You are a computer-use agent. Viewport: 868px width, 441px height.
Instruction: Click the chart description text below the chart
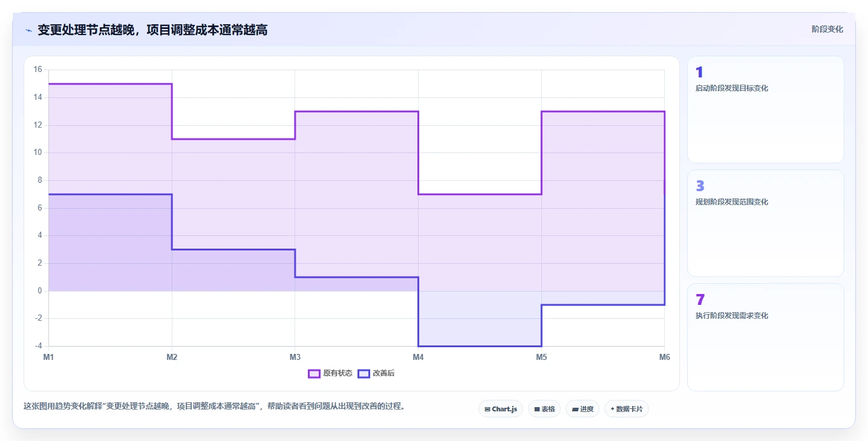(x=214, y=406)
